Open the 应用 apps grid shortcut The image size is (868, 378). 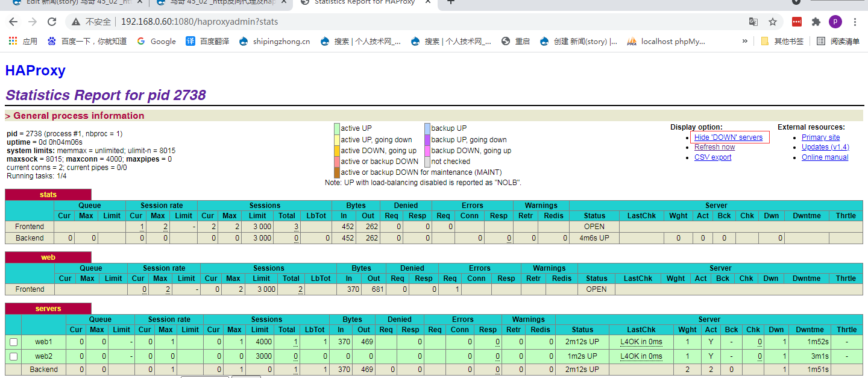click(22, 42)
